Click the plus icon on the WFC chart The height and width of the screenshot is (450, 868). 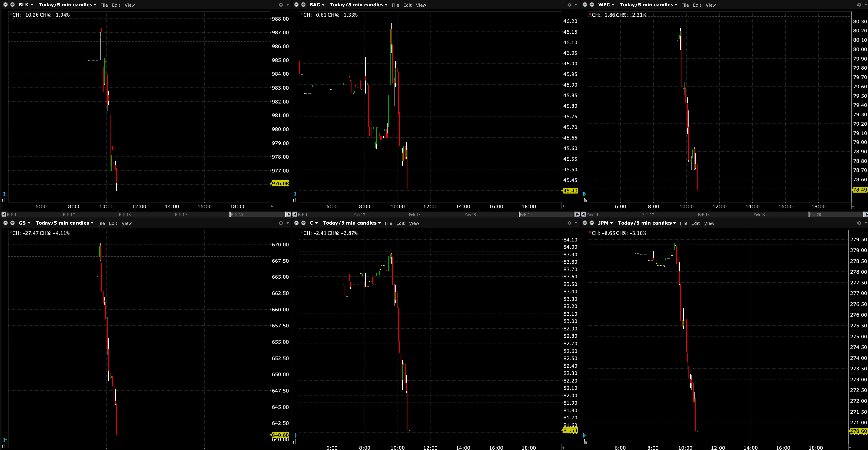tap(592, 5)
